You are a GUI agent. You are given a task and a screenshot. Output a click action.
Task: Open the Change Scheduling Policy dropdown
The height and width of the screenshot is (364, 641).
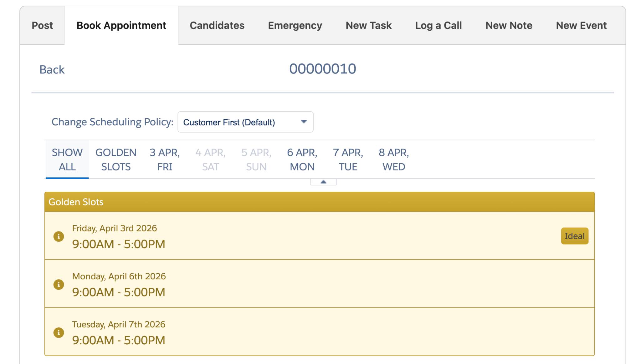click(x=245, y=122)
